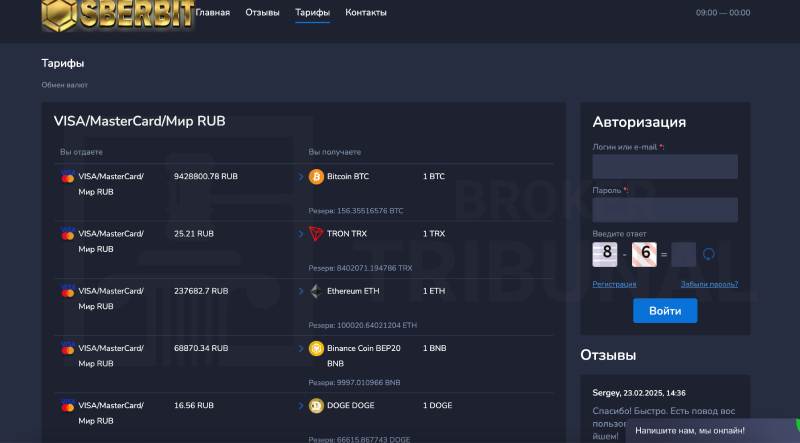
Task: Click the TRX reserve value text
Action: point(360,268)
